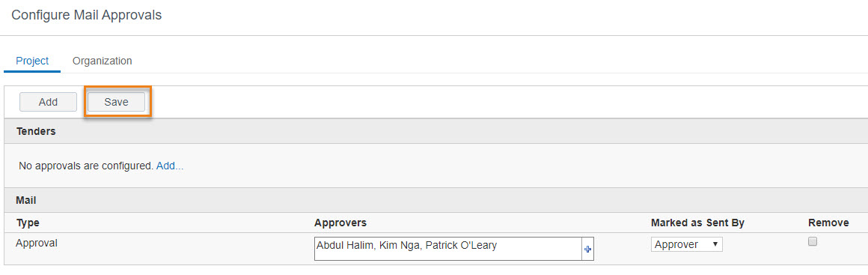Focus the Approvers names input field
Screen dimensions: 868x275
pyautogui.click(x=447, y=249)
